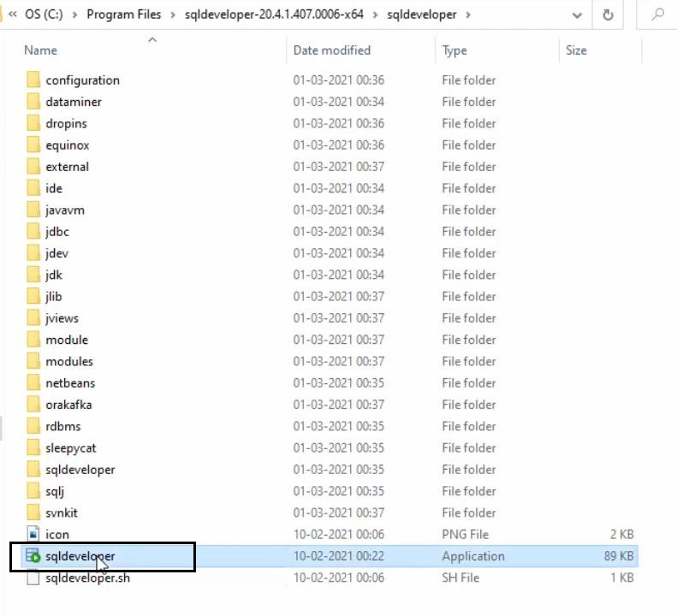Click the jdbc folder icon
Screen dimensions: 677x616
pos(33,231)
